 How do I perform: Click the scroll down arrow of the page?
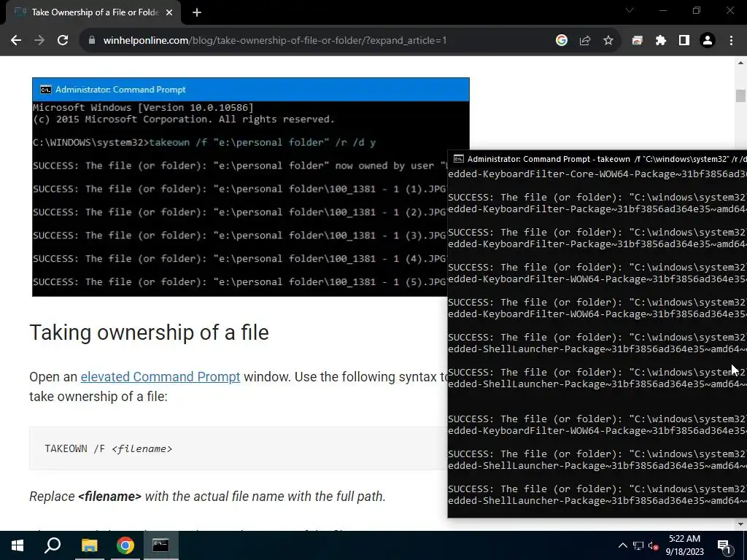coord(740,524)
